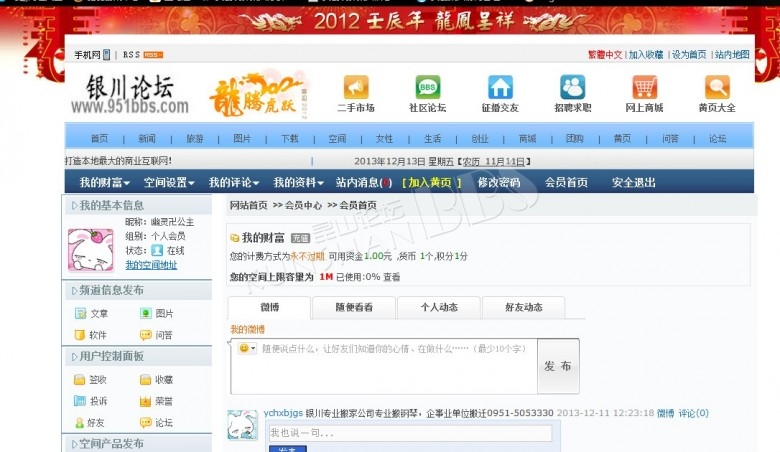Click 查看 next to space usage

(391, 277)
